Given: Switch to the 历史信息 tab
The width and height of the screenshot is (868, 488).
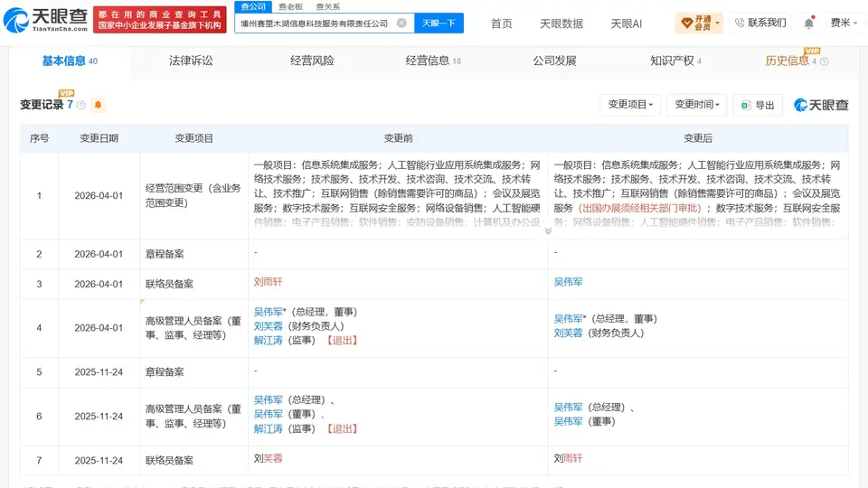Looking at the screenshot, I should tap(788, 61).
